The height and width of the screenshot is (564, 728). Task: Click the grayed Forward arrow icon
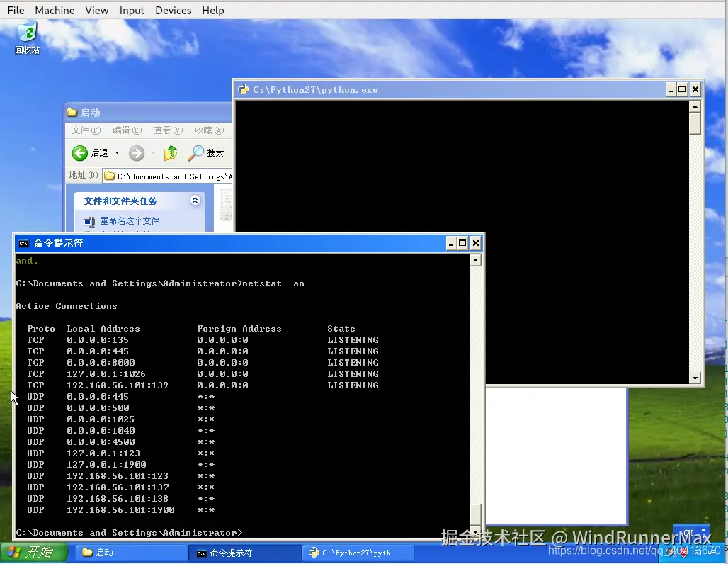click(137, 153)
